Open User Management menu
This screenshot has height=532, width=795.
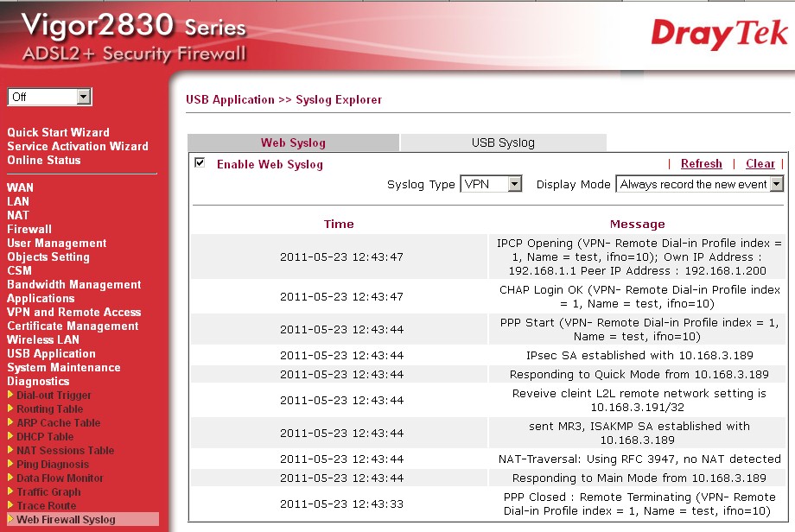pyautogui.click(x=57, y=243)
